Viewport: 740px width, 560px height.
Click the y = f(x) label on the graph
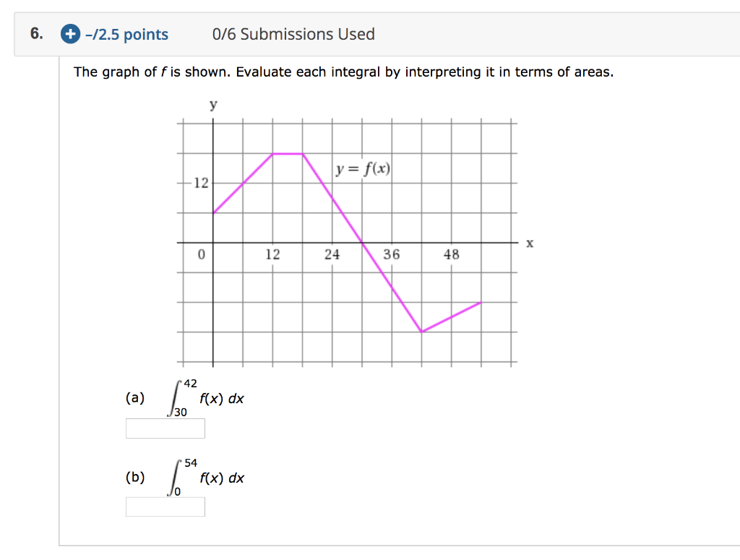coord(362,169)
